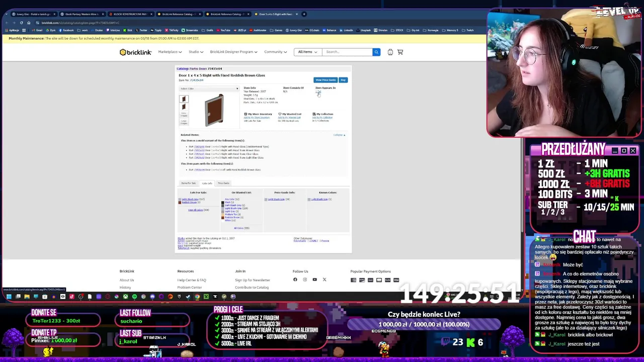Click Add to My Collection link
Viewport: 644px width, 362px height.
[323, 118]
